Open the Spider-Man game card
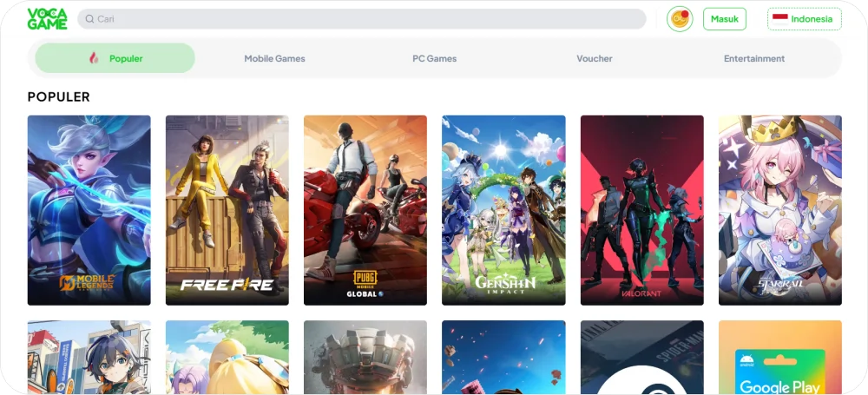The height and width of the screenshot is (395, 868). (641, 358)
